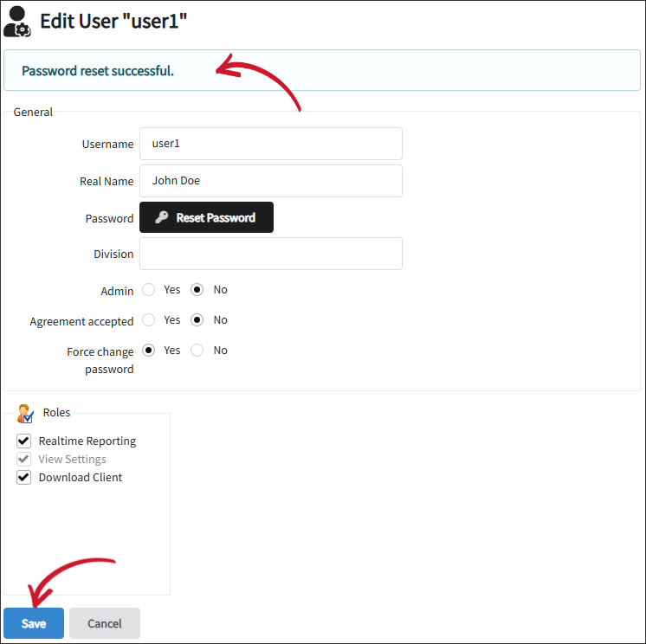
Task: Cancel editing the user
Action: pos(105,623)
